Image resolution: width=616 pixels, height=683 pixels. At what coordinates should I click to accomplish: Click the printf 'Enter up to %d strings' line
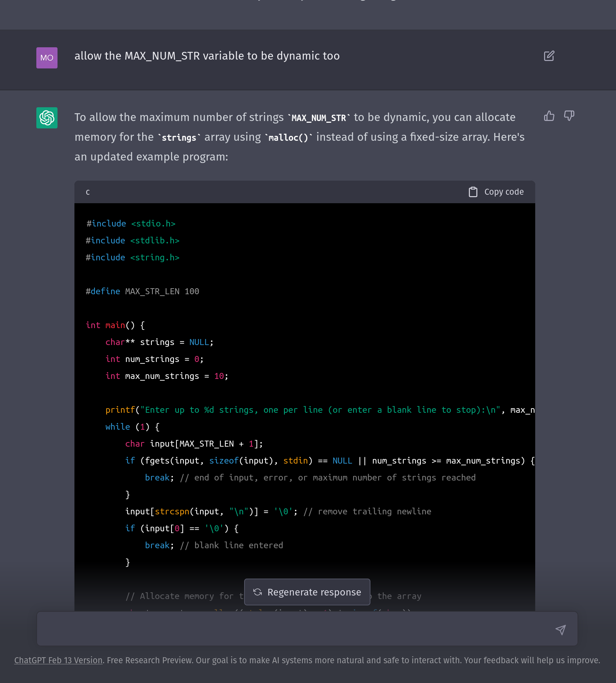(320, 410)
